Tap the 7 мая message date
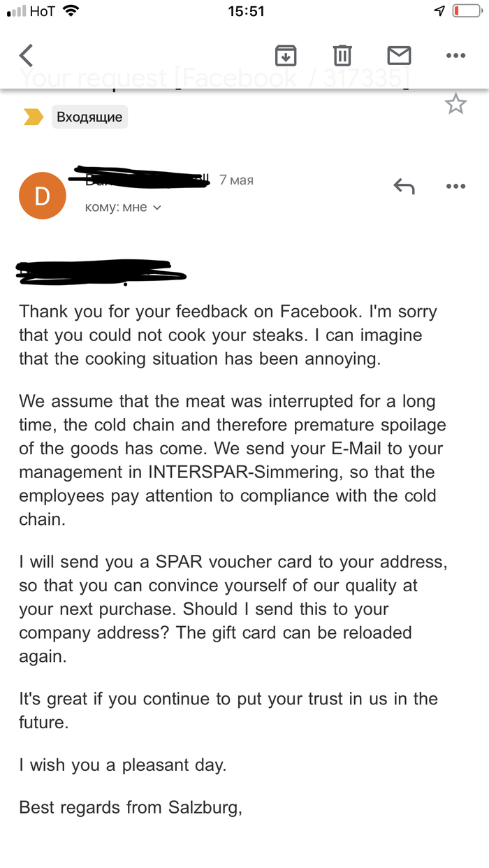 pyautogui.click(x=236, y=180)
